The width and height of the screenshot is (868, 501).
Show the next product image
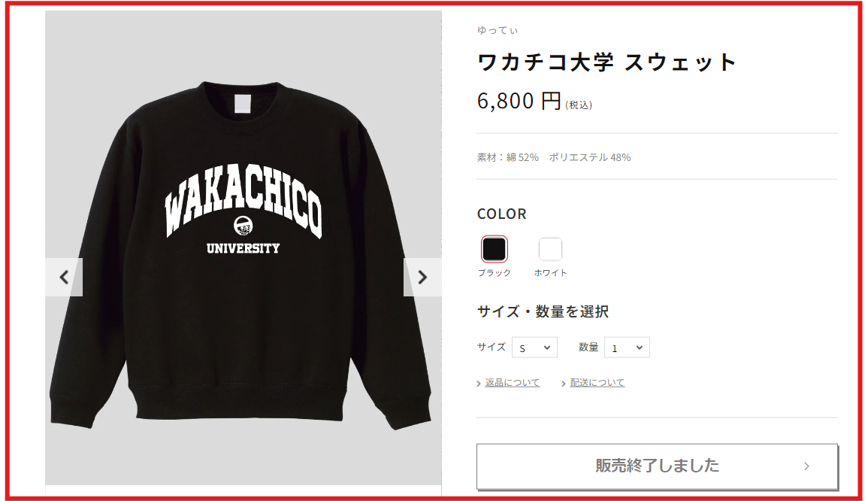click(x=422, y=277)
